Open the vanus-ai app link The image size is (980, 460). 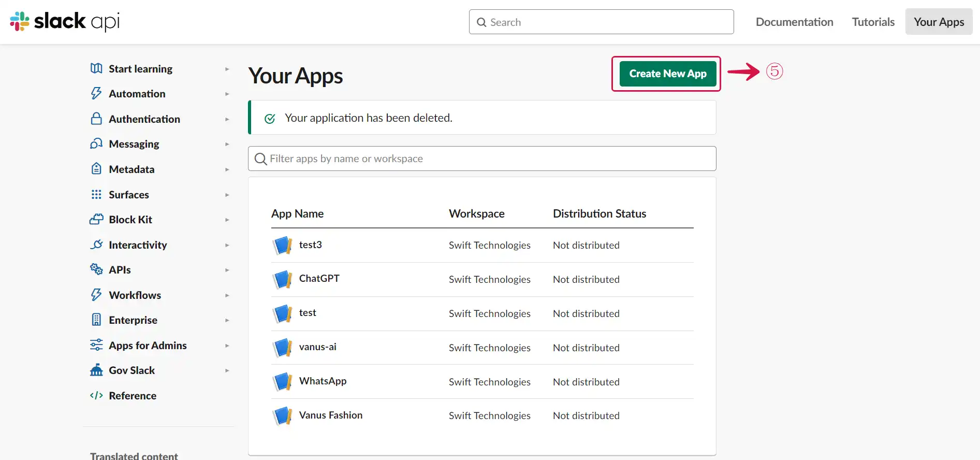[x=318, y=347]
